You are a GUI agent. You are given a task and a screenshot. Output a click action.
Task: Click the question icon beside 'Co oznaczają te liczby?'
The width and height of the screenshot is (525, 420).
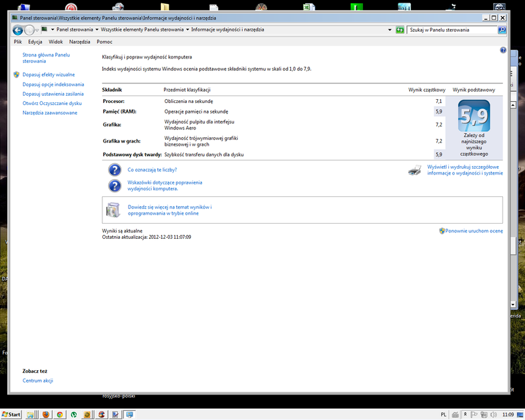115,170
